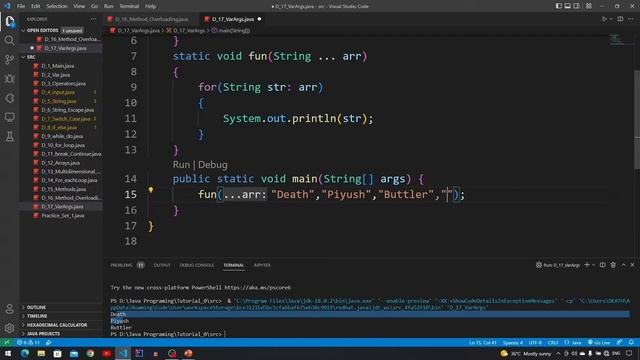Show hidden system tray icons
This screenshot has width=640, height=360.
558,353
